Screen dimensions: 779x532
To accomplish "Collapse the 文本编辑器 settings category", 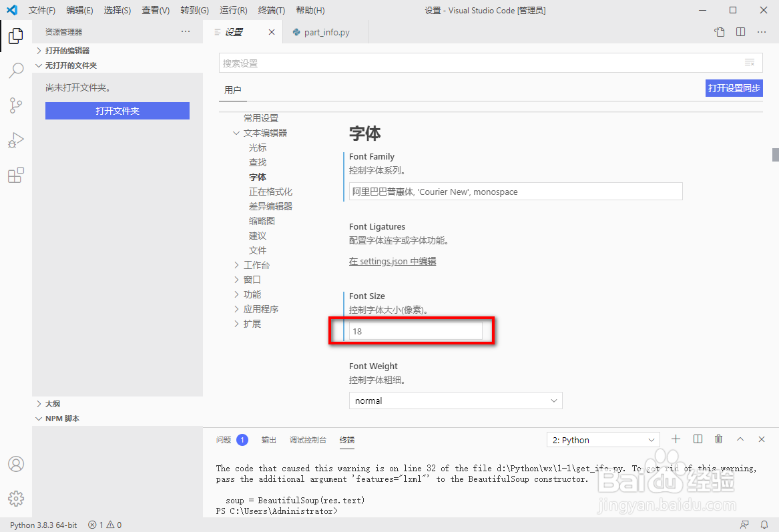I will (236, 133).
